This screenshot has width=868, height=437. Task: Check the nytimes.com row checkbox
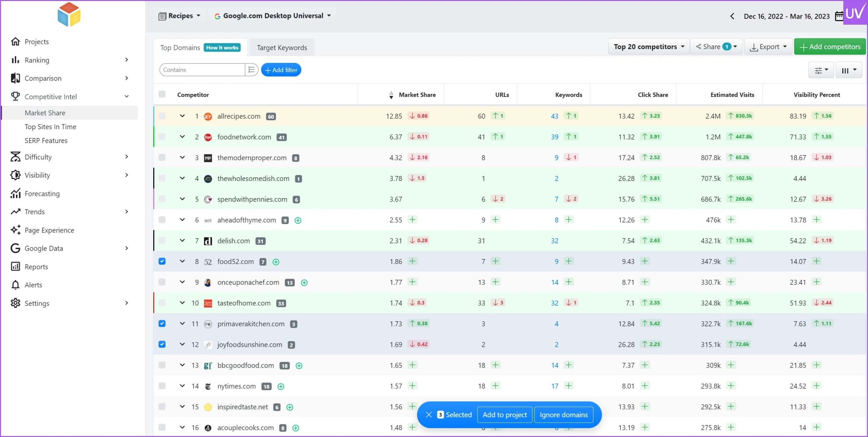click(x=162, y=386)
